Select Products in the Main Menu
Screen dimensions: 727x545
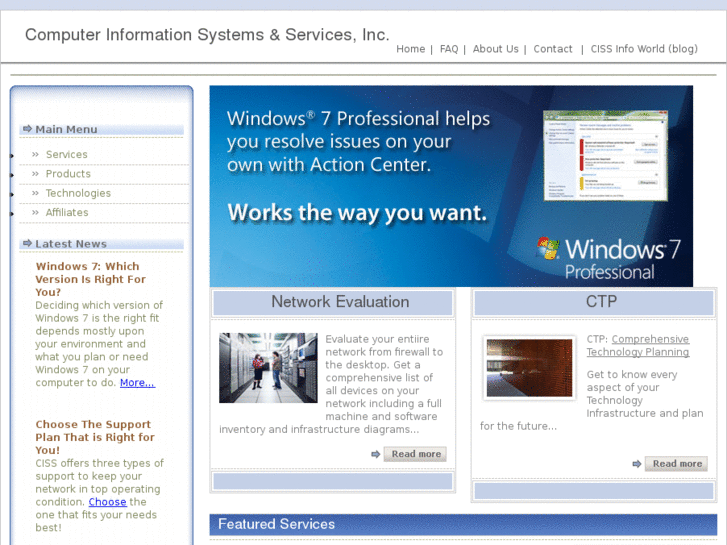(x=68, y=174)
